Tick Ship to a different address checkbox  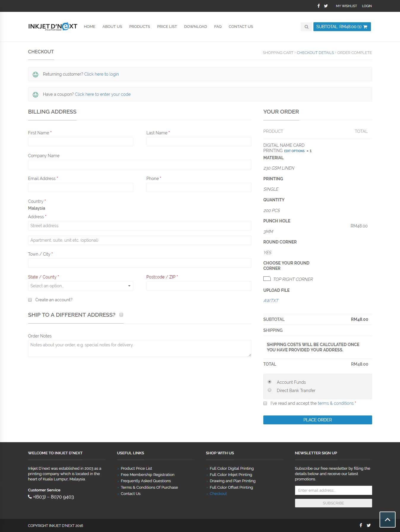click(x=121, y=315)
